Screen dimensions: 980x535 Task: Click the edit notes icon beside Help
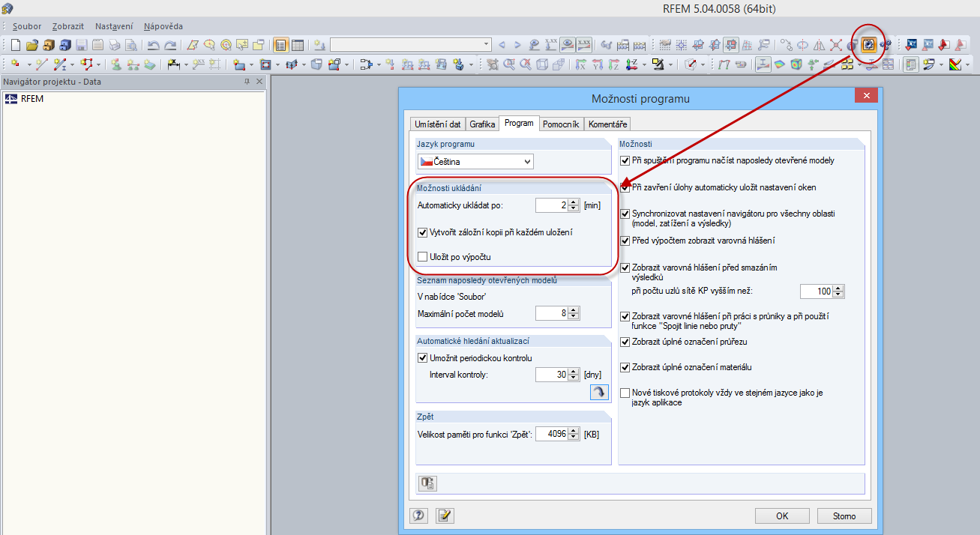pos(445,516)
